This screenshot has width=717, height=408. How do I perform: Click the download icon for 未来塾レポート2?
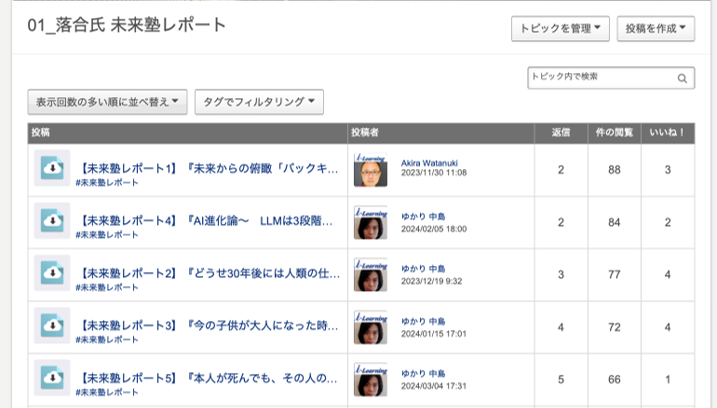52,273
